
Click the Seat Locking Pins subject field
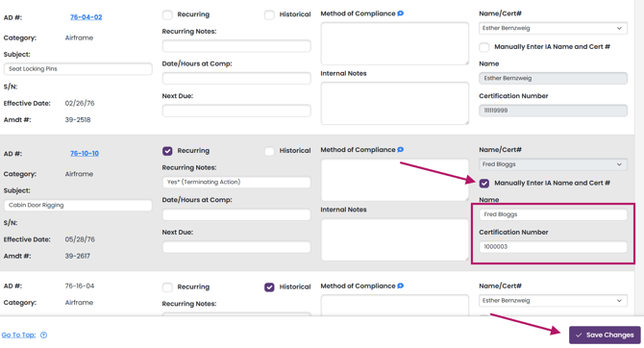78,68
